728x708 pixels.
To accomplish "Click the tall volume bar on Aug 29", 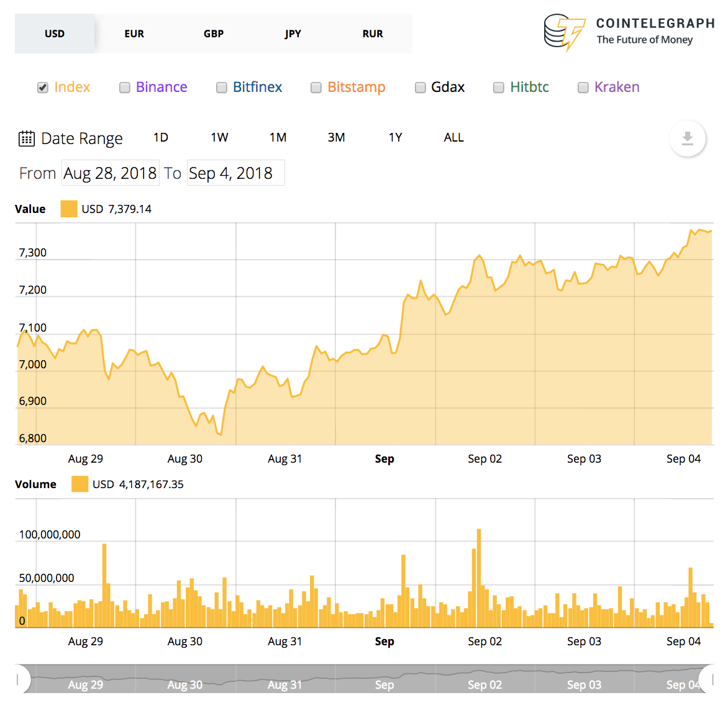I will tap(104, 586).
